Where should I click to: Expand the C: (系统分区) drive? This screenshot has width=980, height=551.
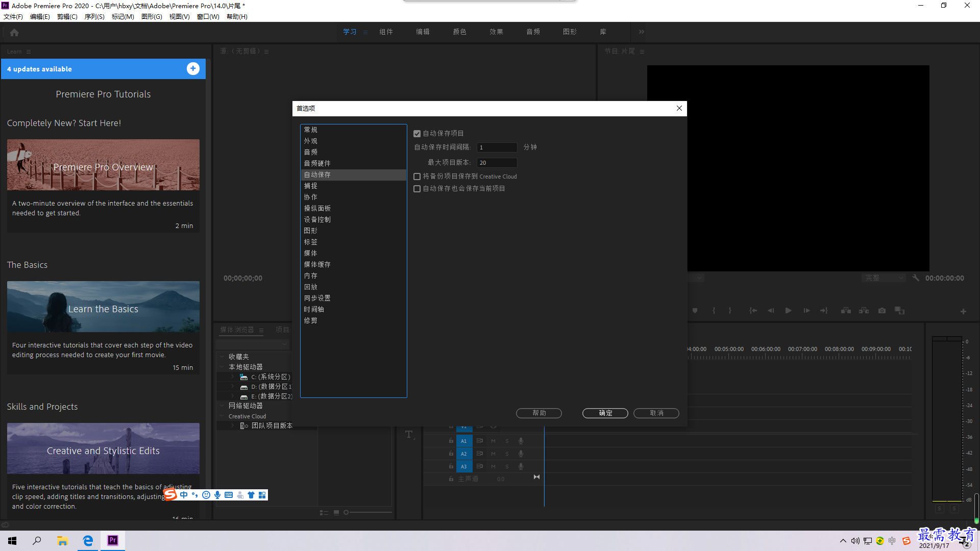233,377
